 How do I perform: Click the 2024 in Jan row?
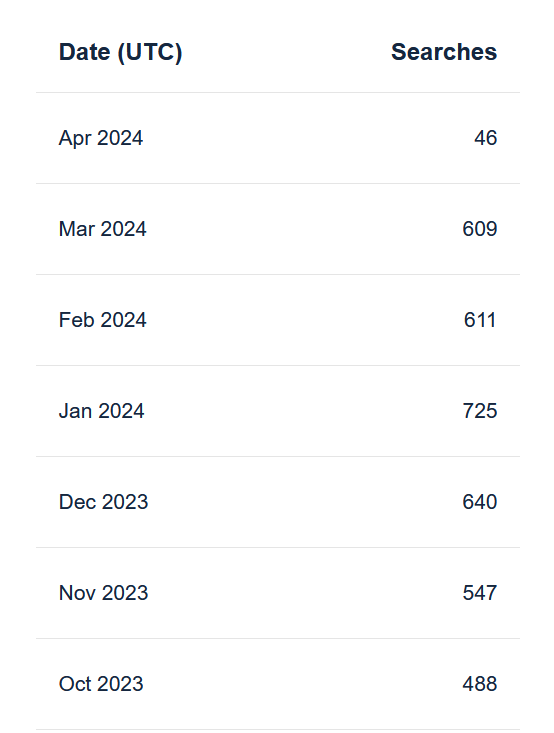point(122,411)
